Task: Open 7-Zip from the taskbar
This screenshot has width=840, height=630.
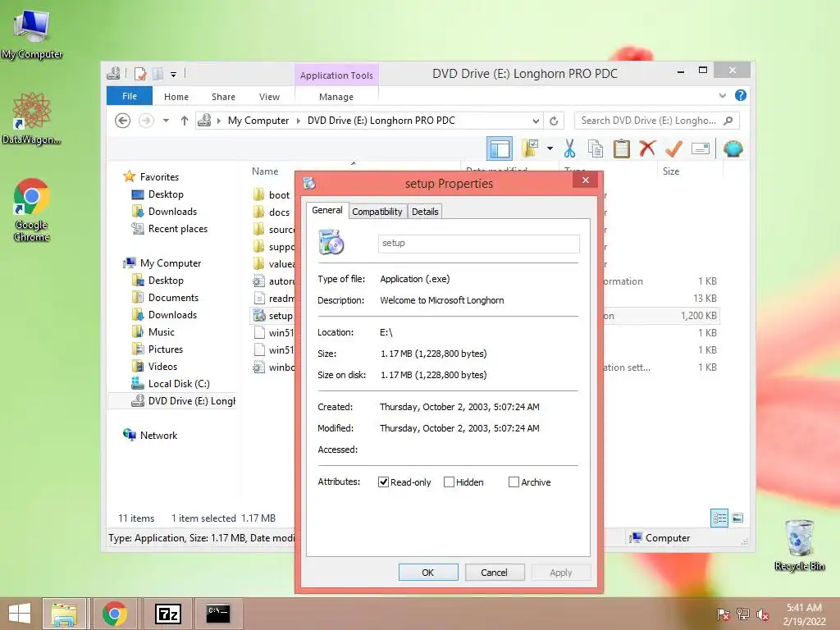Action: point(167,614)
